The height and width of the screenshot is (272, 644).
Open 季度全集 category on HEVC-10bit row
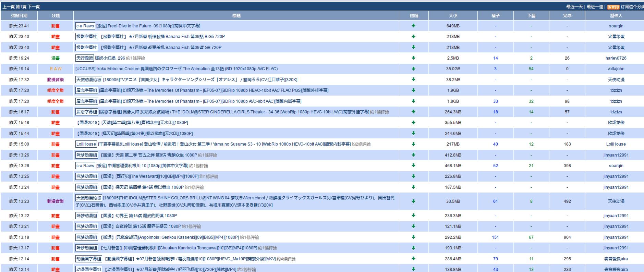[56, 90]
